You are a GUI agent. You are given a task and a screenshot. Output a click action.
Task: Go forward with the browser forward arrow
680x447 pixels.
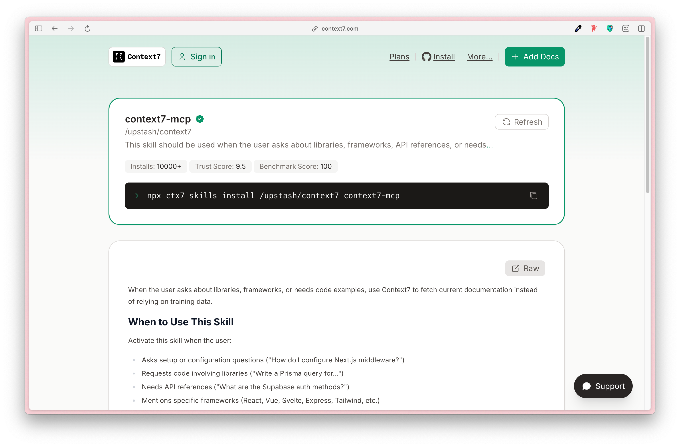(x=71, y=29)
